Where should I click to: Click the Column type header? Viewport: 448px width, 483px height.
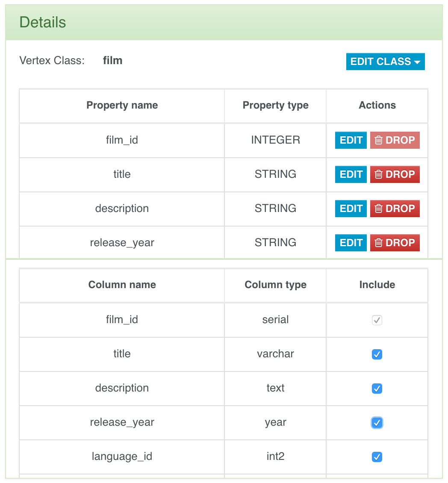(275, 285)
